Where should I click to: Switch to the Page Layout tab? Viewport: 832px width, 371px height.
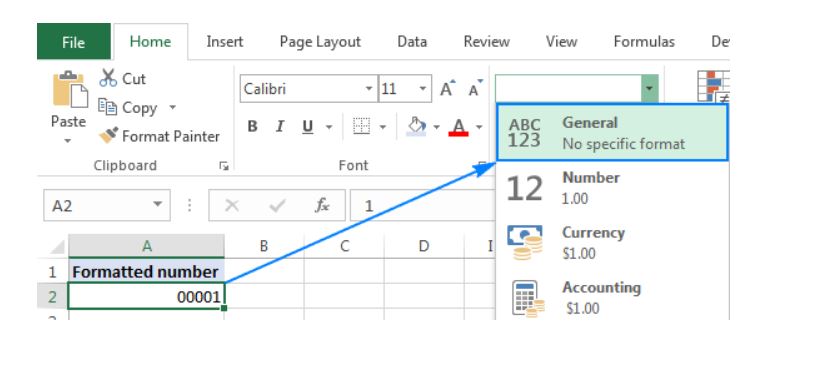(x=320, y=42)
